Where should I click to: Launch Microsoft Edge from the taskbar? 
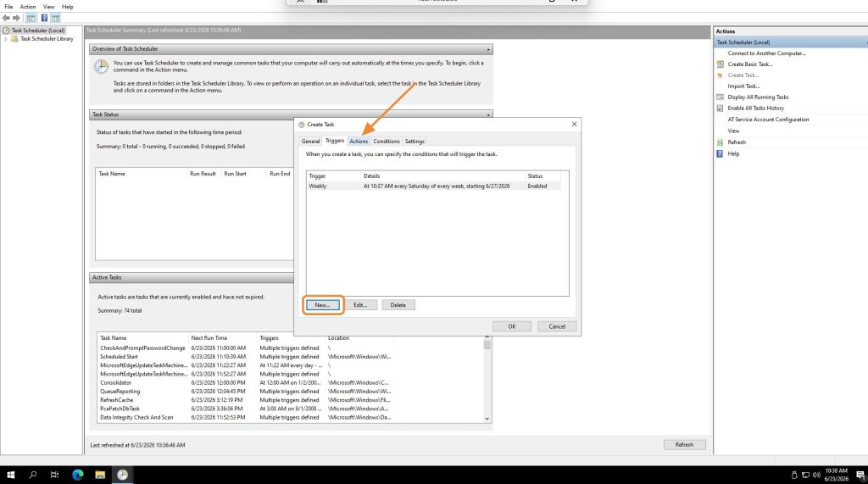pos(77,475)
